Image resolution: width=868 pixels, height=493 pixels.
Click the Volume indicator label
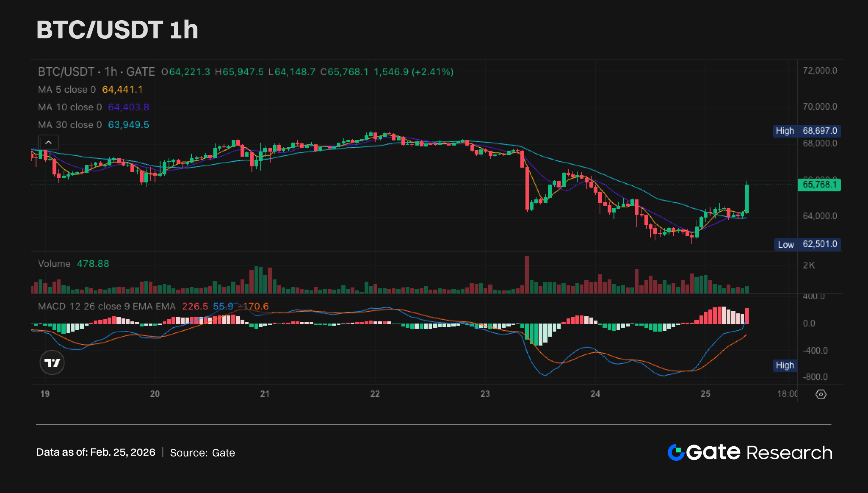point(54,264)
